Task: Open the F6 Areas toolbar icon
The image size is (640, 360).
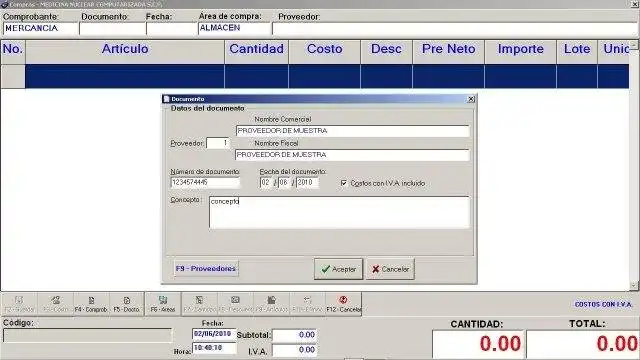Action: (x=163, y=304)
